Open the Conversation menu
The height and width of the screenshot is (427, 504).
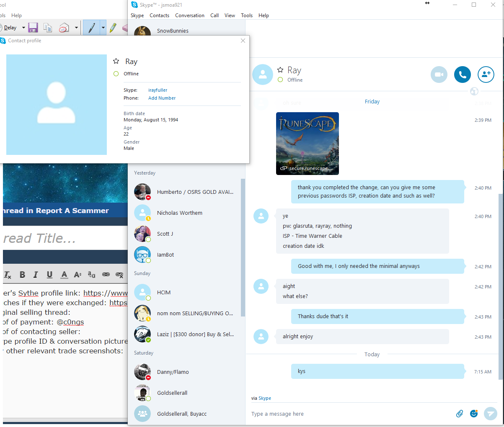click(x=190, y=15)
